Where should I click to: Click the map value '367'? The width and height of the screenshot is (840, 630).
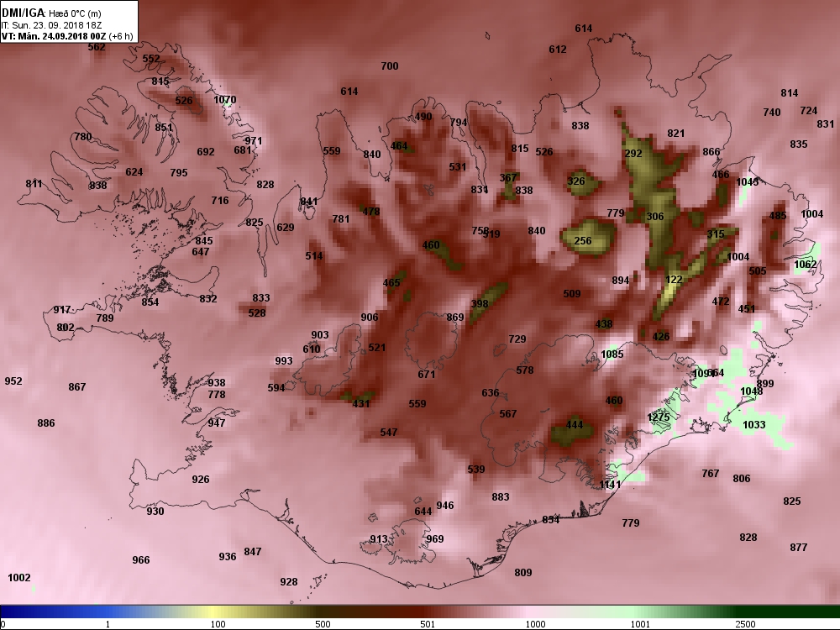(508, 178)
